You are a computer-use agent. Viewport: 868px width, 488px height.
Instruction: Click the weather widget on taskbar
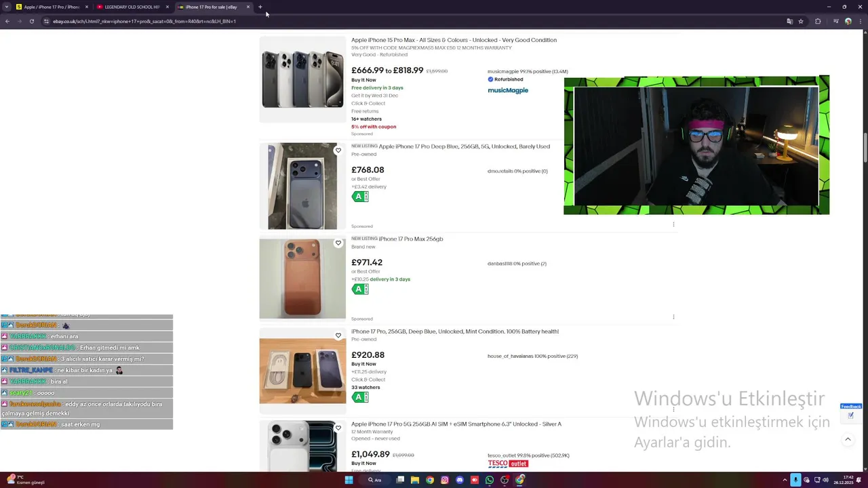point(25,480)
